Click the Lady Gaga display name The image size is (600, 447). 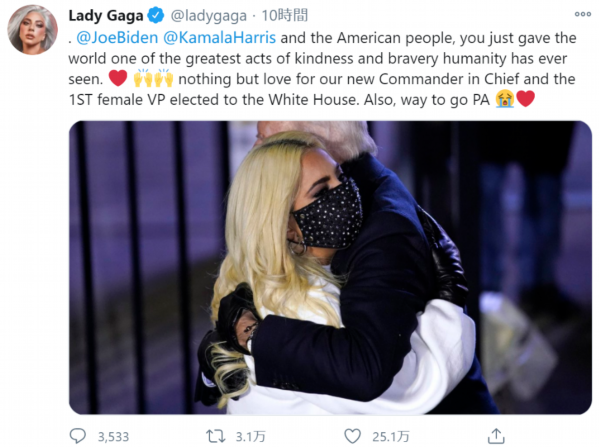coord(106,16)
